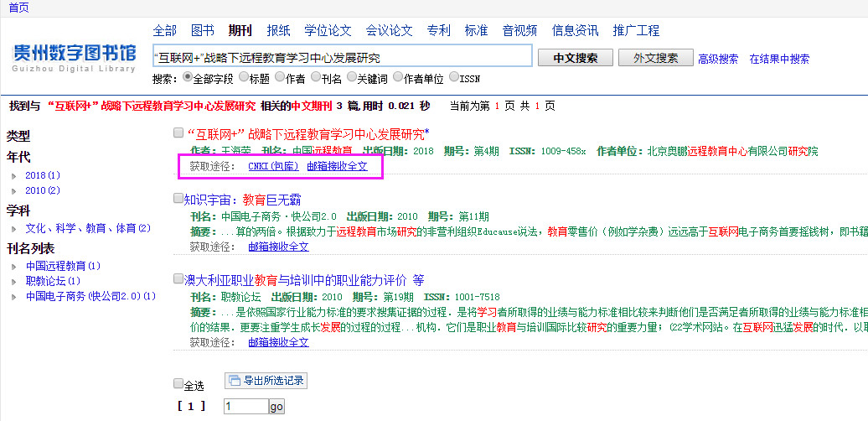
Task: Check the box for “互联网+”战略下远程教育 result
Action: coord(178,133)
